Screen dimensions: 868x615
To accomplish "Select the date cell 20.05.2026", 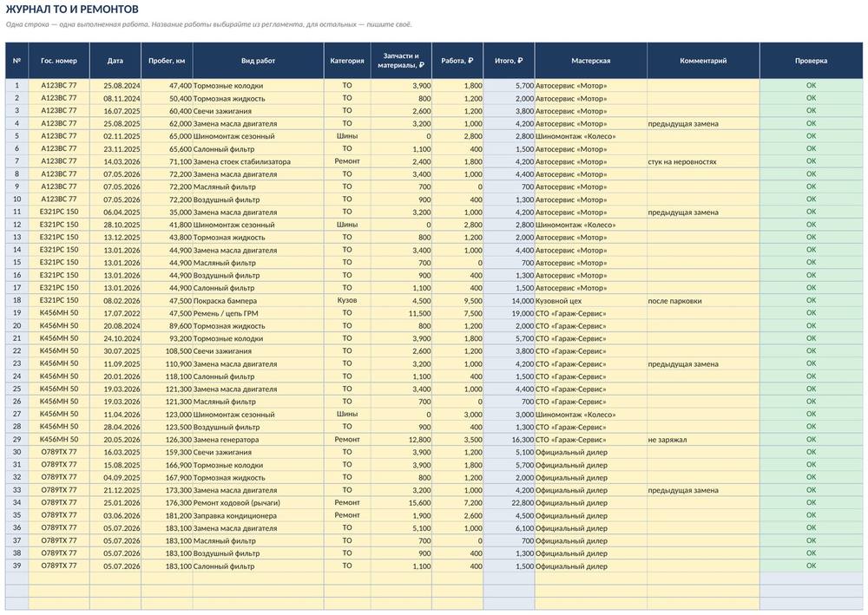I will tap(115, 440).
